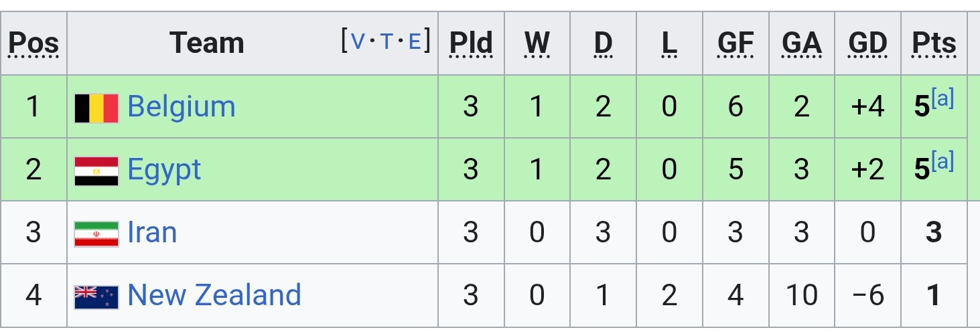The image size is (980, 334).
Task: Click the GF column header
Action: [736, 44]
